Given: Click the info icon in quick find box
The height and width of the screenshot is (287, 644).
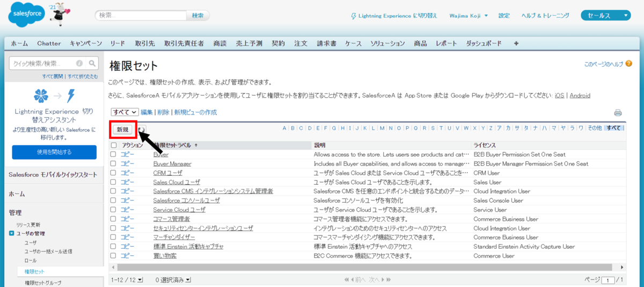Looking at the screenshot, I should pos(79,63).
